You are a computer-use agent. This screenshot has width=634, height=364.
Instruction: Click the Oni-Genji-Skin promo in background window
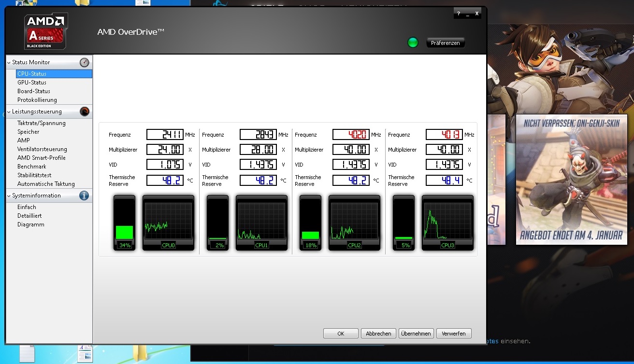click(x=571, y=179)
